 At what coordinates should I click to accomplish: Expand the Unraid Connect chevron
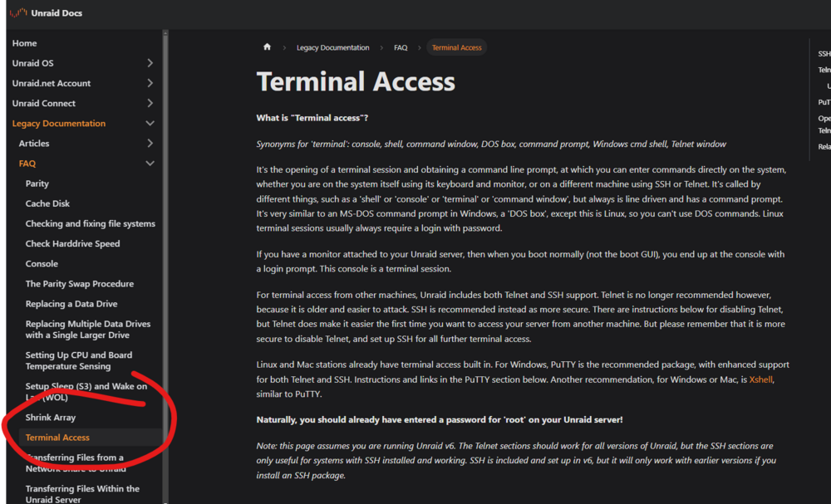click(150, 103)
